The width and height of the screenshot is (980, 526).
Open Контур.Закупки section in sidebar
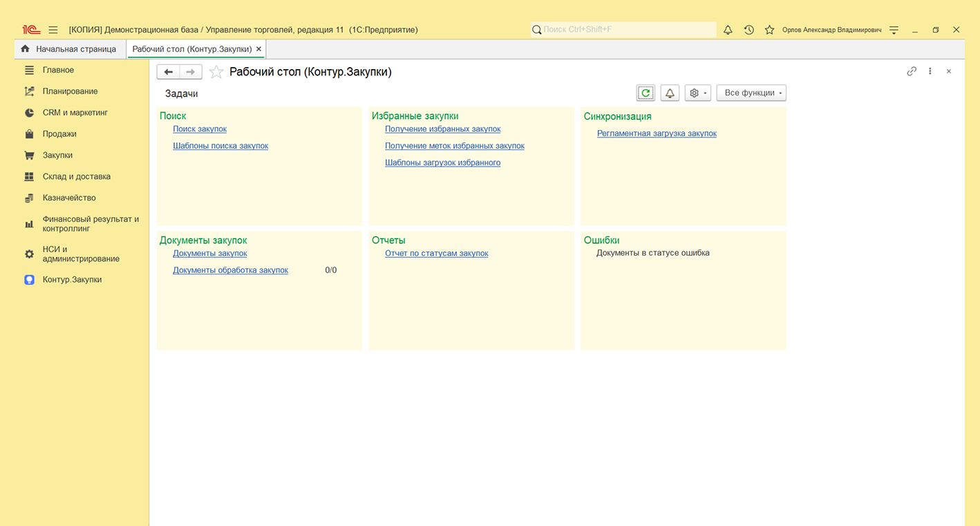(72, 280)
